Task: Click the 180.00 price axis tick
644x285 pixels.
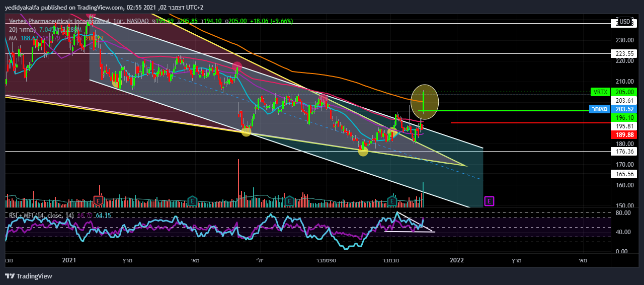Action: point(624,144)
